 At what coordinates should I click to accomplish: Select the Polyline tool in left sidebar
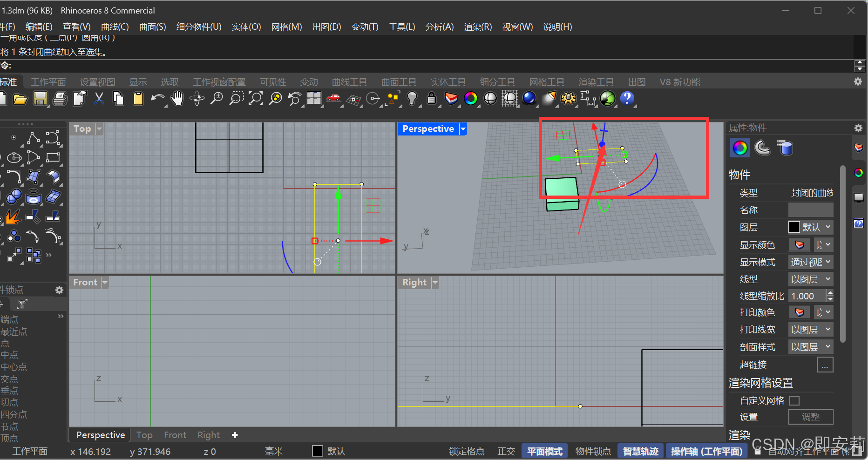tap(33, 138)
